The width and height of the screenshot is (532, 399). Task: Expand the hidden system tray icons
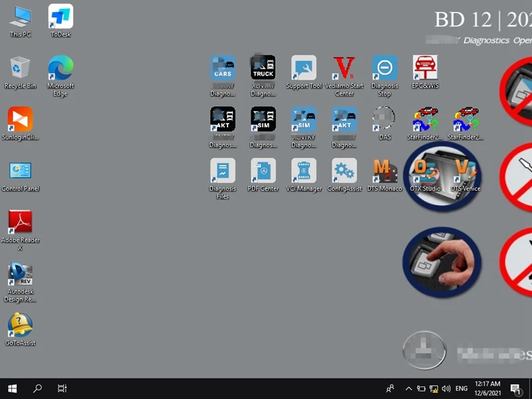click(406, 388)
